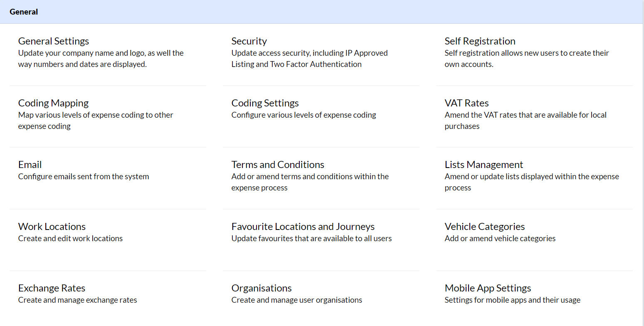The image size is (644, 326).
Task: Select Vehicle Categories
Action: click(485, 227)
